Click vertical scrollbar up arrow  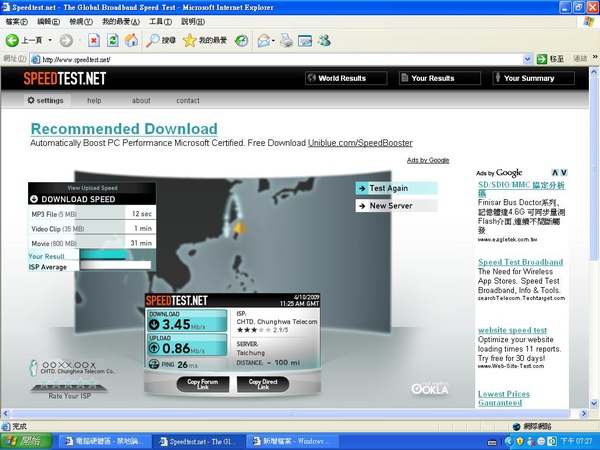(x=594, y=71)
